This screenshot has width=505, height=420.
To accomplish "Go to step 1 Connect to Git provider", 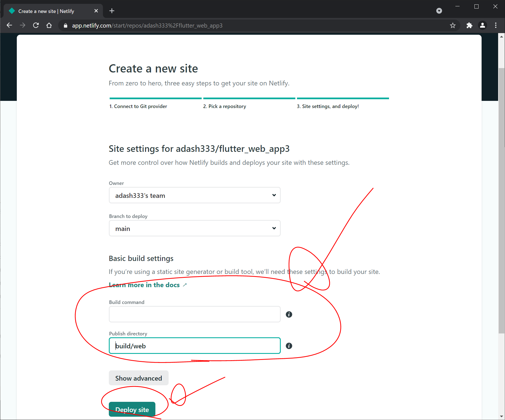I will (x=138, y=106).
